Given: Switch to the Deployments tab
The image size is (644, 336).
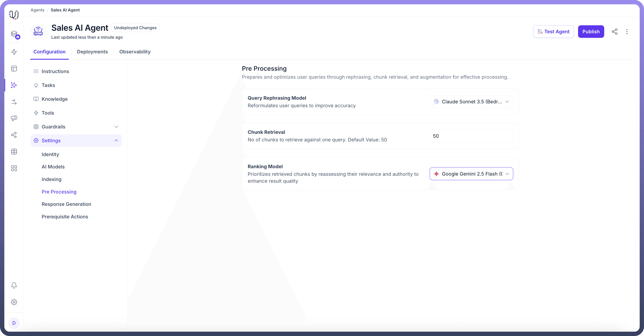Looking at the screenshot, I should point(92,52).
